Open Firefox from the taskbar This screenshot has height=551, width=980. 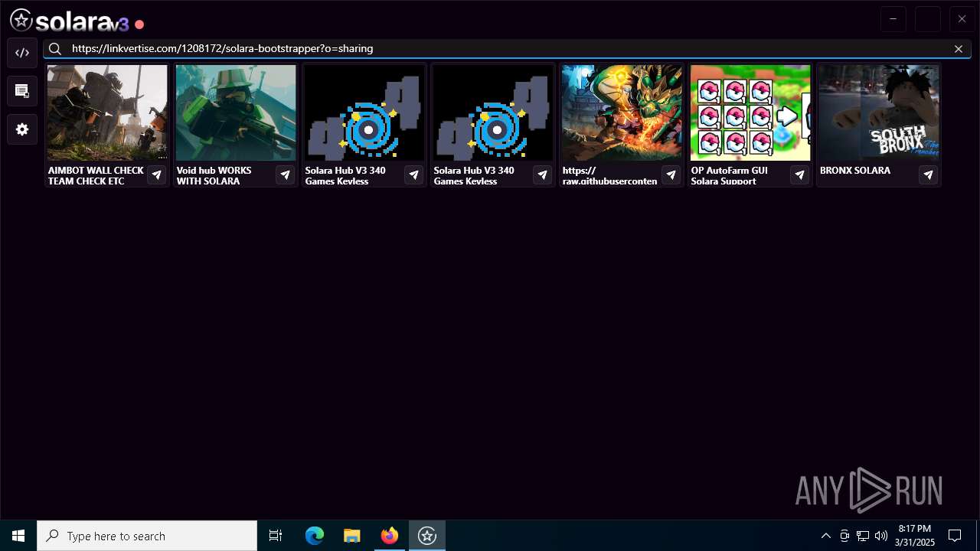click(x=390, y=536)
